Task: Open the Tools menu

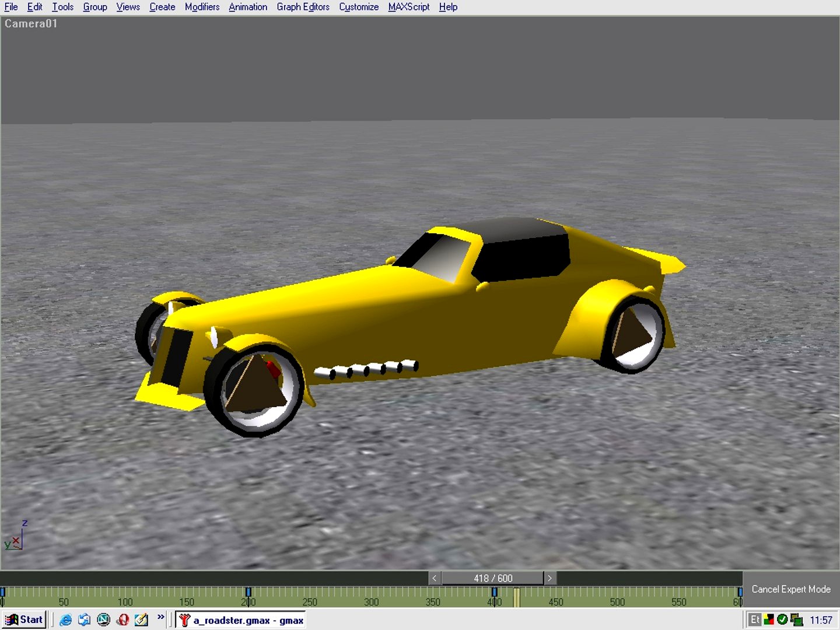Action: [62, 7]
